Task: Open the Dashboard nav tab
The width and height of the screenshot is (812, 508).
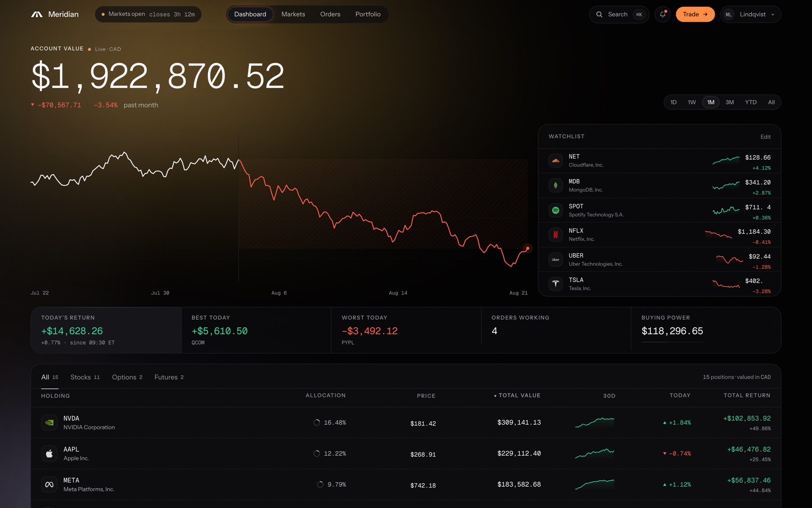Action: (250, 14)
